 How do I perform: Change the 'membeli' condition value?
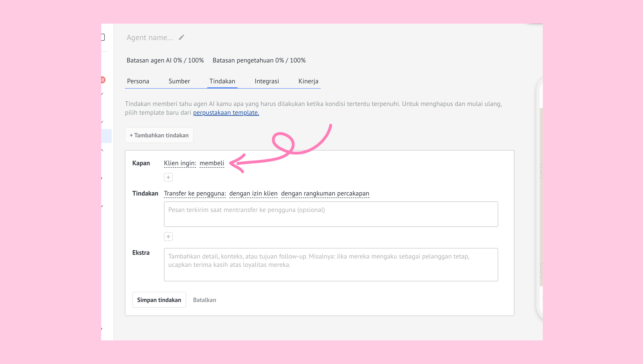point(212,163)
